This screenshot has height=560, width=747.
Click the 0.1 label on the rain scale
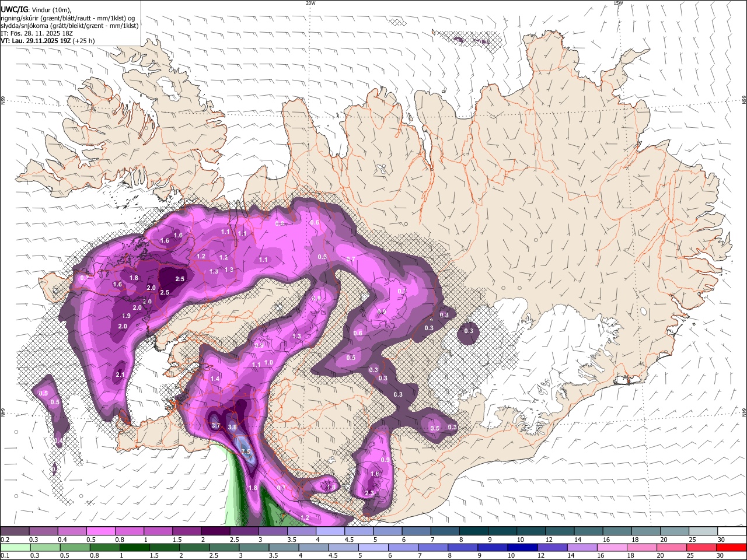[x=5, y=556]
